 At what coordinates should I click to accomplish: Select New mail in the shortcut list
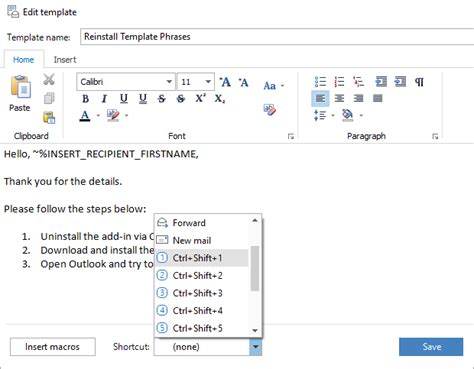(202, 240)
